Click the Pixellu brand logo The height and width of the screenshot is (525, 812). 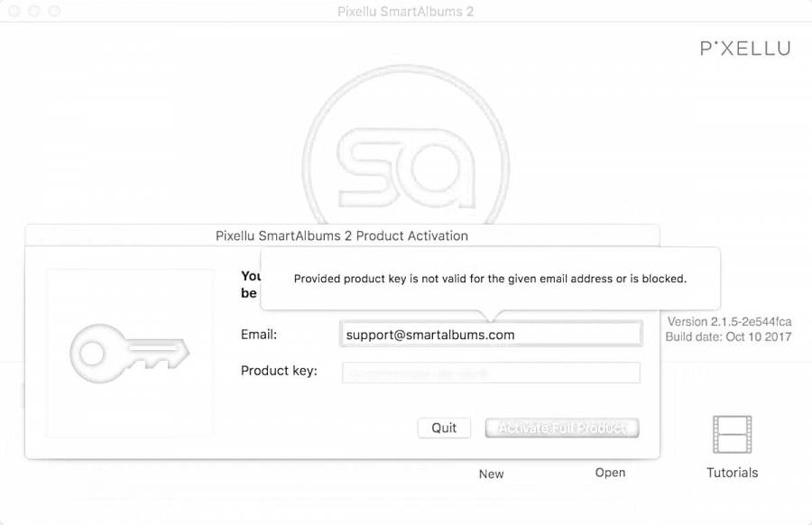[745, 49]
